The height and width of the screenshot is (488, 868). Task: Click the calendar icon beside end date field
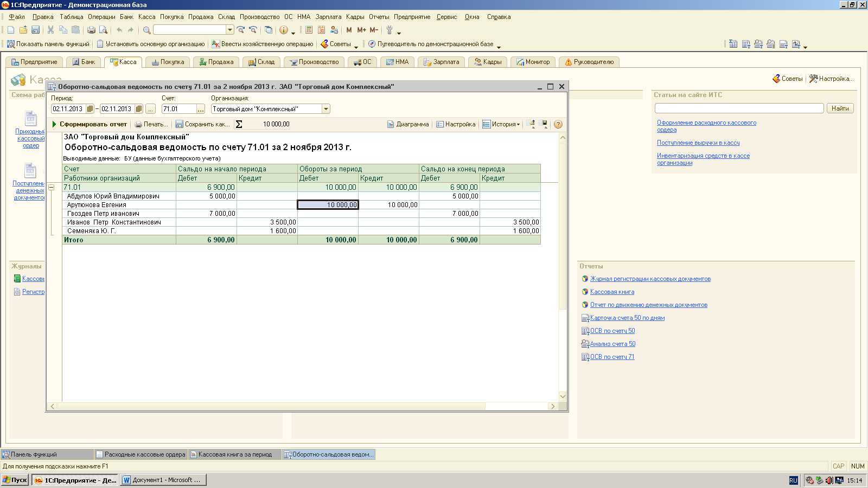click(139, 109)
